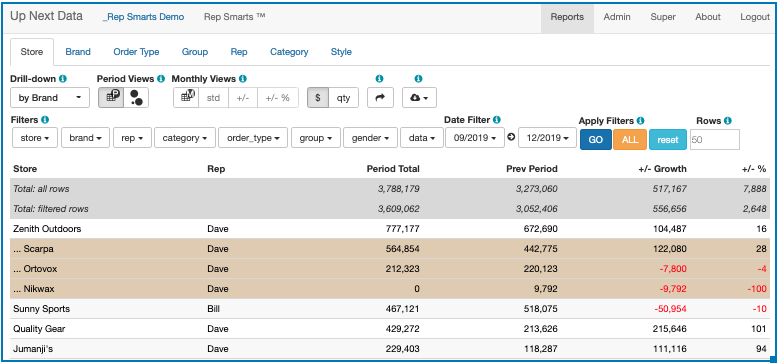The width and height of the screenshot is (777, 363).
Task: Open the About page
Action: [x=708, y=17]
